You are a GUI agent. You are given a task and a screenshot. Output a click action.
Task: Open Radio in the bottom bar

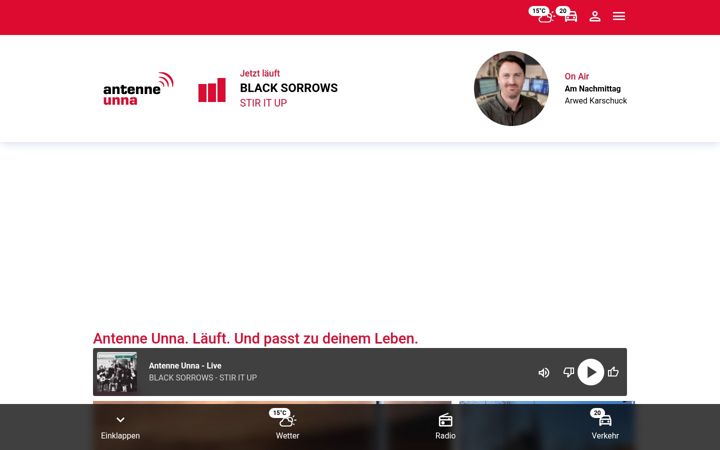point(445,427)
